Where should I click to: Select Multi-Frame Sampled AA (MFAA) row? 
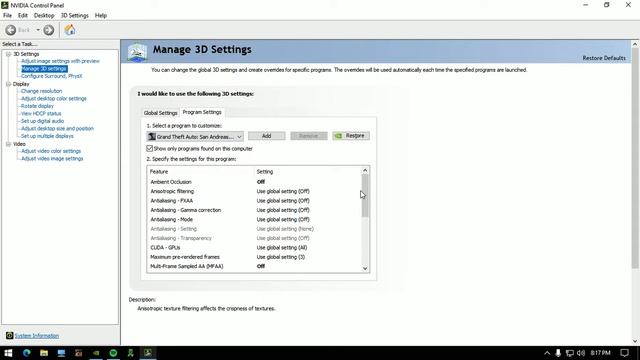coord(254,267)
